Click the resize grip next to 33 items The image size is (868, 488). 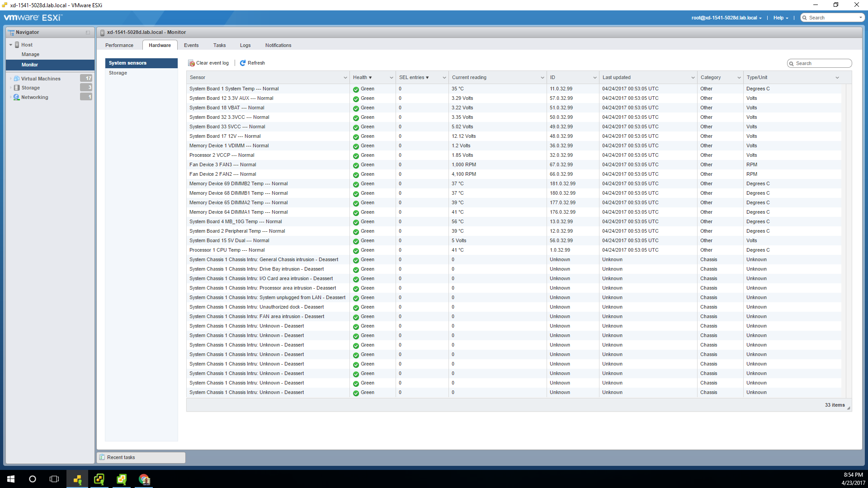(x=849, y=408)
